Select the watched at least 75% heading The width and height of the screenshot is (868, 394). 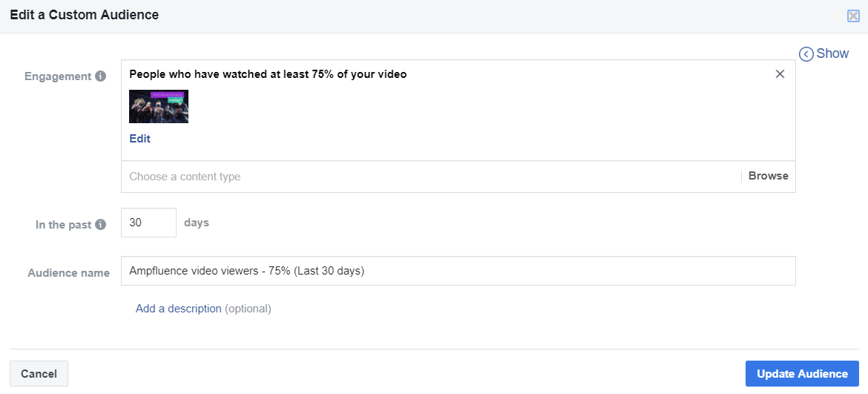(268, 74)
